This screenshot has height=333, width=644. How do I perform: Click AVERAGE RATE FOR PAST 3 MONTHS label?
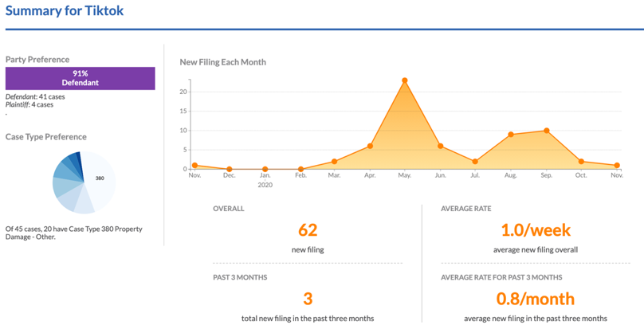501,277
